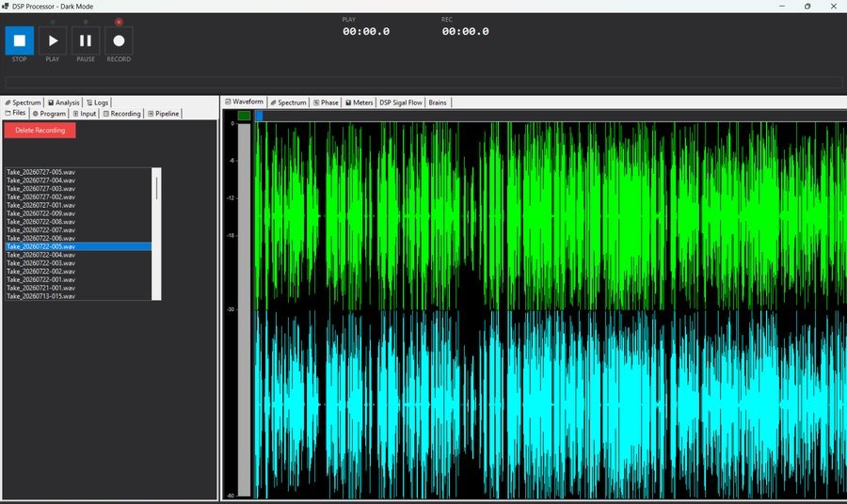Viewport: 847px width, 504px height.
Task: Select the Waveform view tab
Action: pyautogui.click(x=244, y=102)
